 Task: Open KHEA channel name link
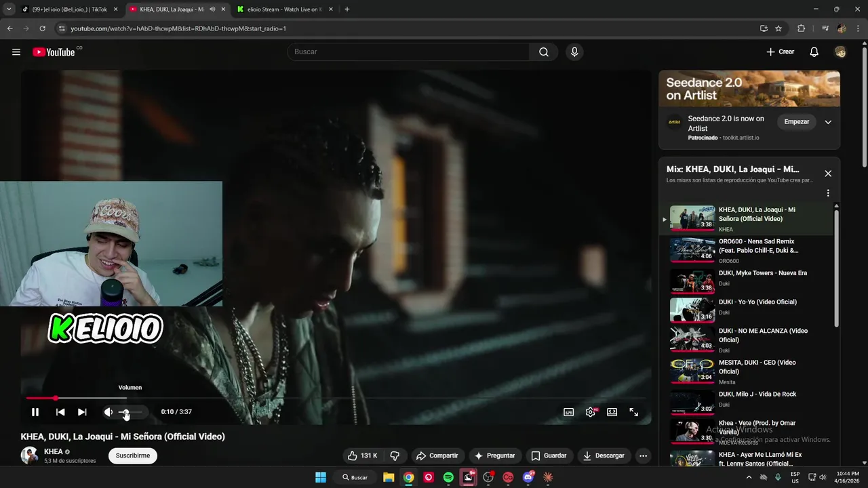click(54, 451)
